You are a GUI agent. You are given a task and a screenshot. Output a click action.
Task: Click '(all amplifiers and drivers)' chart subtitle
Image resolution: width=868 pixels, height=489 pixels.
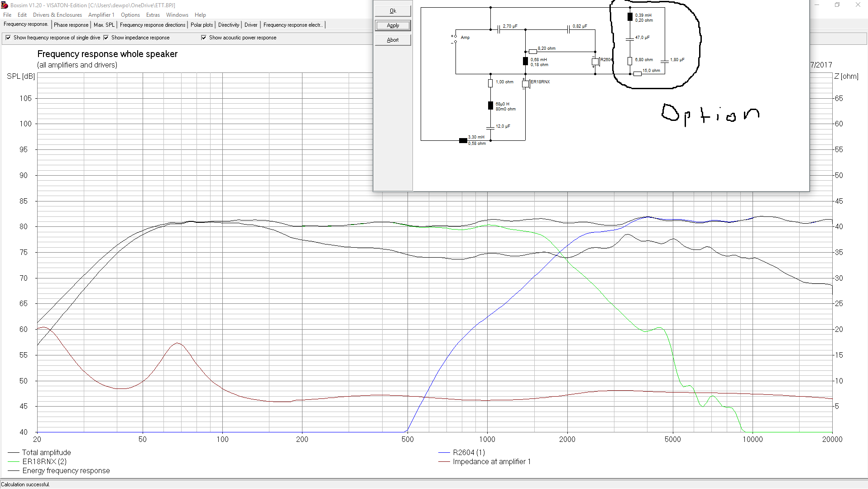[77, 65]
